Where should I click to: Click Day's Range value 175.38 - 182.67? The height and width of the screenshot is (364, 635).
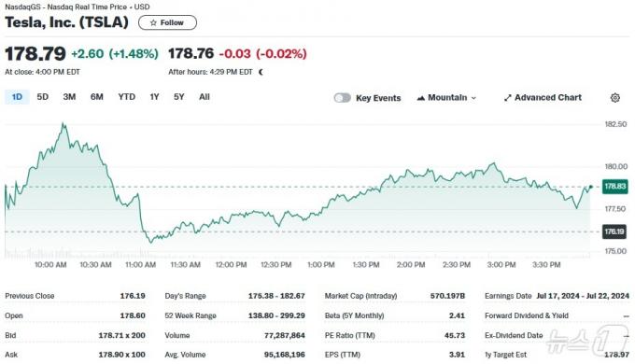(x=276, y=296)
